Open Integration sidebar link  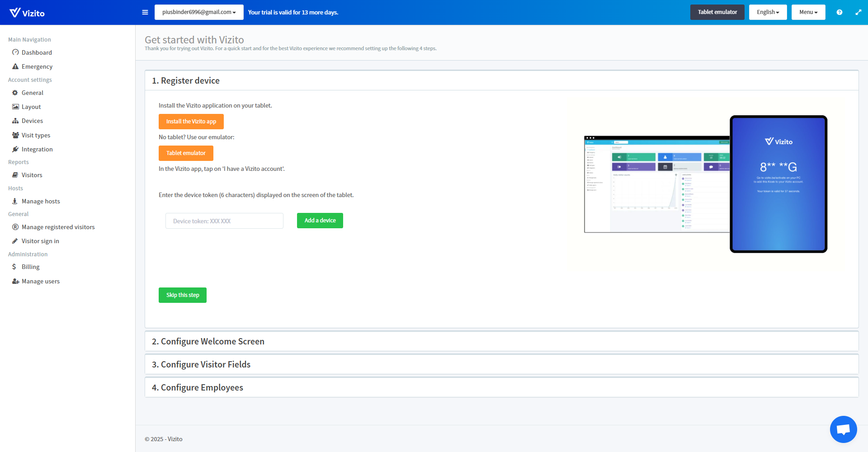point(37,149)
